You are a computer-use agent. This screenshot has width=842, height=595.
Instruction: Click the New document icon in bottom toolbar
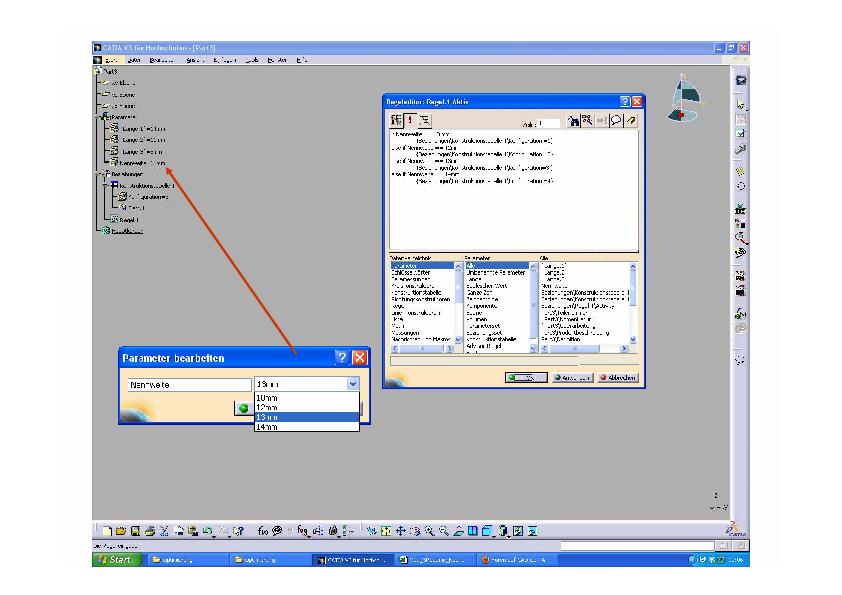(106, 531)
